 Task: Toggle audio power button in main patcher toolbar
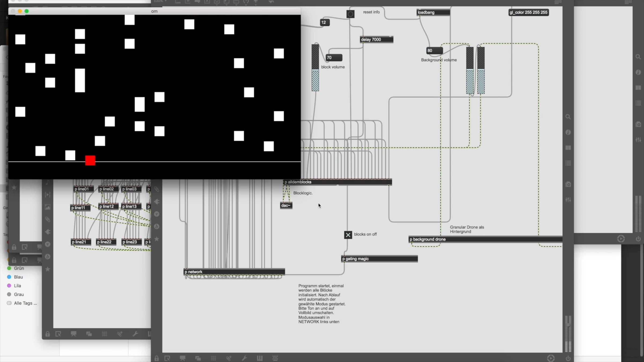568,358
